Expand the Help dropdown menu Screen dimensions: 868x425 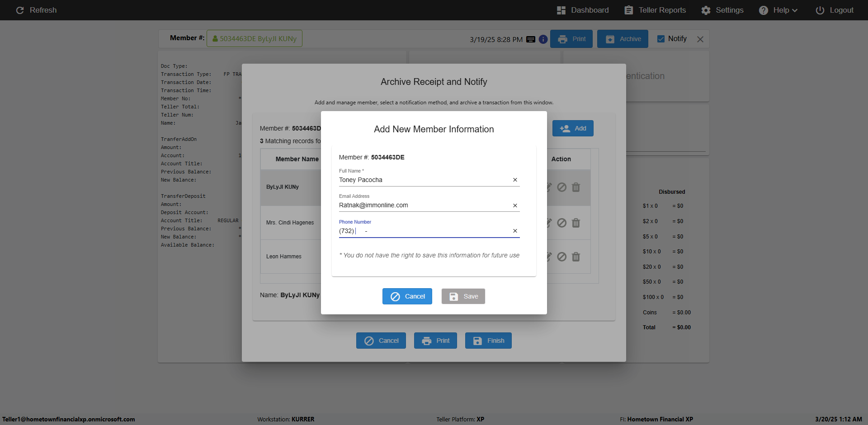(778, 10)
